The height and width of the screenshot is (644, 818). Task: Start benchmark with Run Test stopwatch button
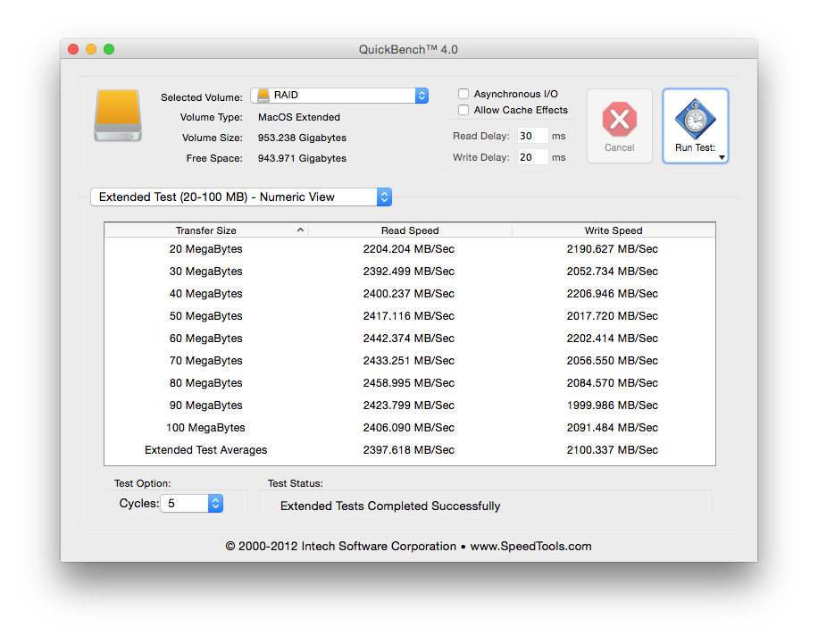[695, 125]
